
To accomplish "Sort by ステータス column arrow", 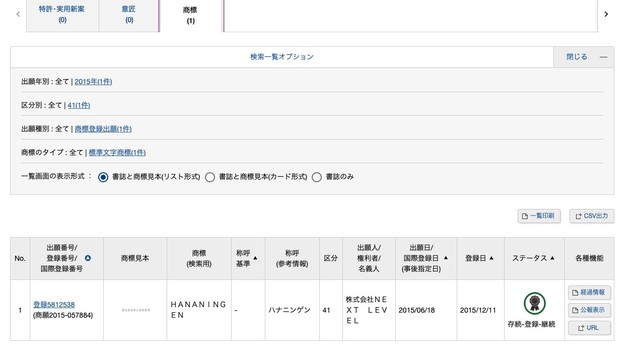I will (552, 258).
